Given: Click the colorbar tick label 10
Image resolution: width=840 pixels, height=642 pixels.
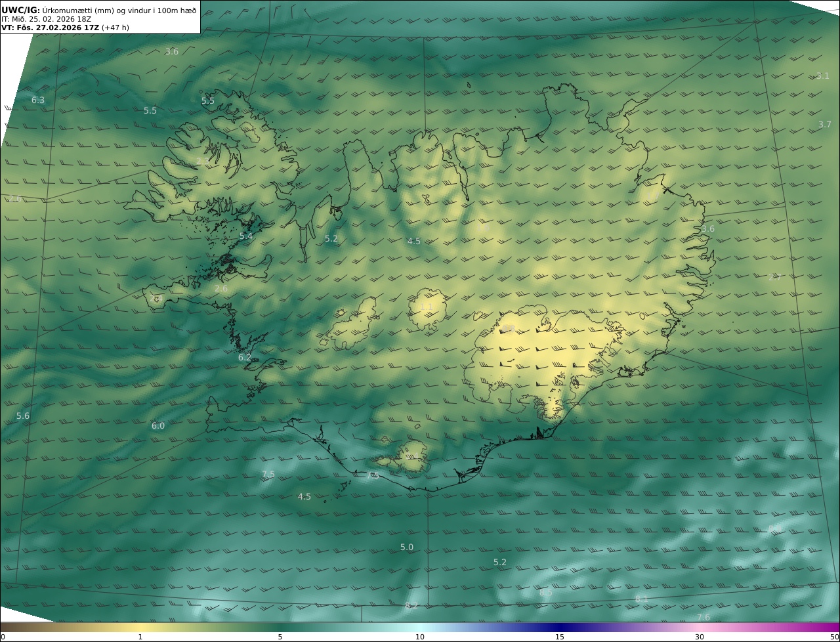Looking at the screenshot, I should pyautogui.click(x=420, y=637).
